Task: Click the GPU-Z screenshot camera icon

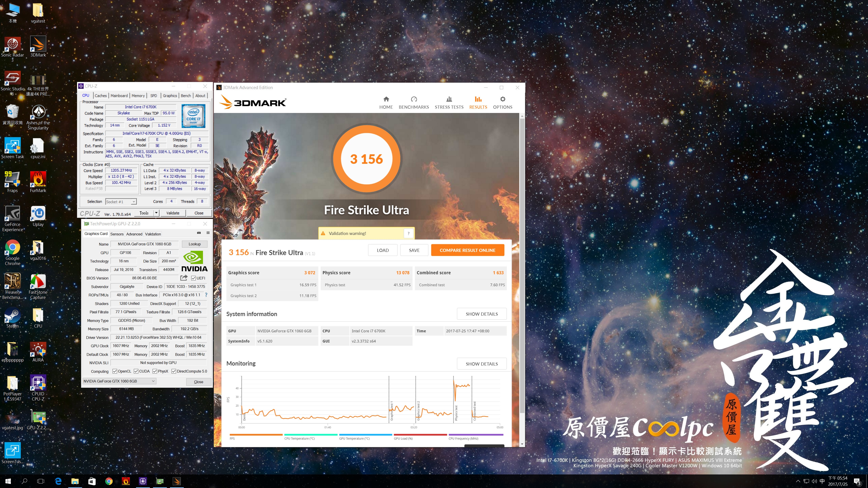Action: tap(199, 233)
